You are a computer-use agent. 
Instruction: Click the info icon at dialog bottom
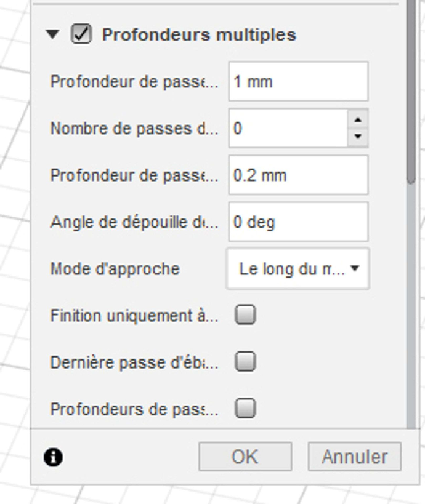coord(54,457)
